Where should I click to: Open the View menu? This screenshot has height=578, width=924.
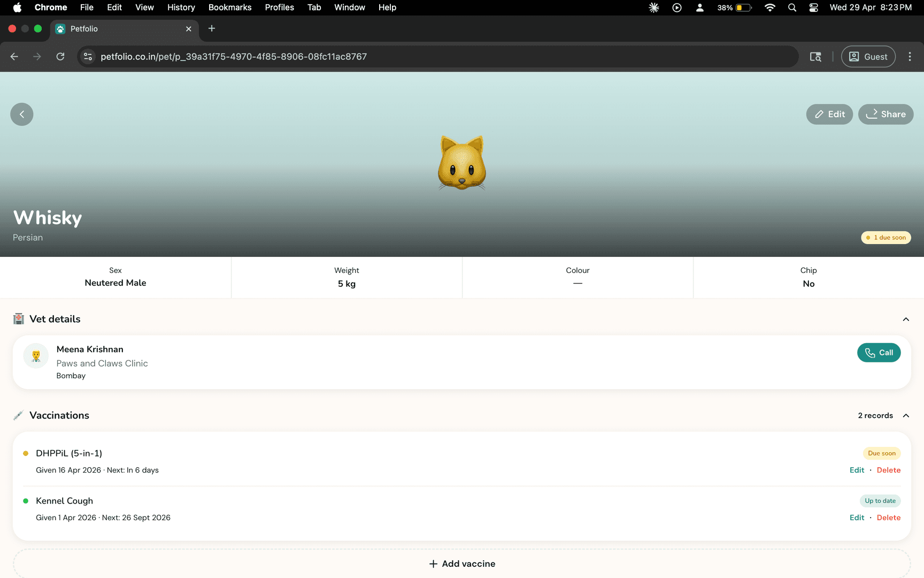click(x=144, y=7)
